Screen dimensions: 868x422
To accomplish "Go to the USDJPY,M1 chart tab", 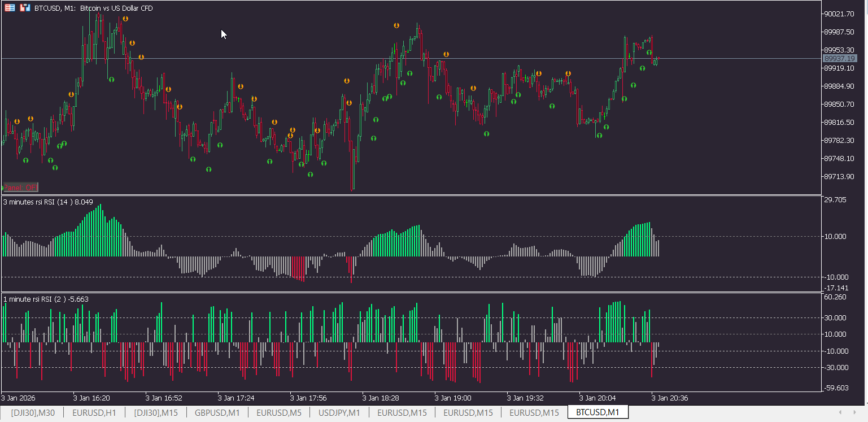I will point(339,412).
